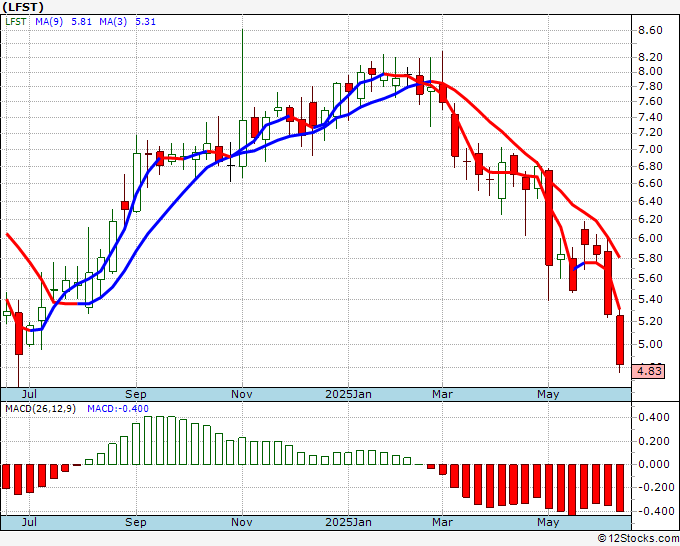Click the MA(3) value 5.31
This screenshot has height=546, width=680.
[145, 22]
